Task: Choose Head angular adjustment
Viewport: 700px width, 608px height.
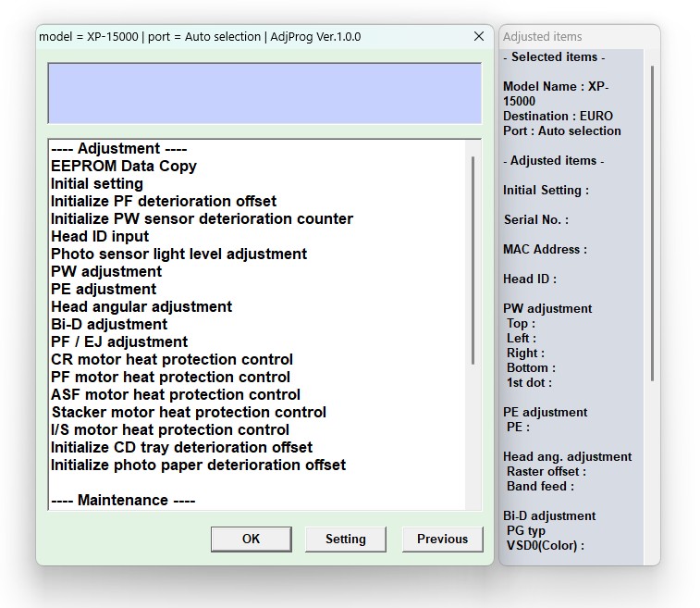Action: 141,307
